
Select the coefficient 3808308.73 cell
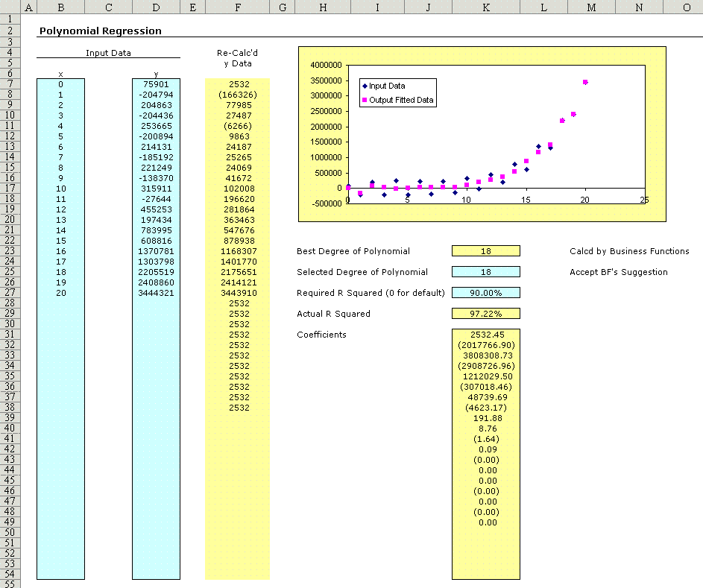pyautogui.click(x=485, y=356)
